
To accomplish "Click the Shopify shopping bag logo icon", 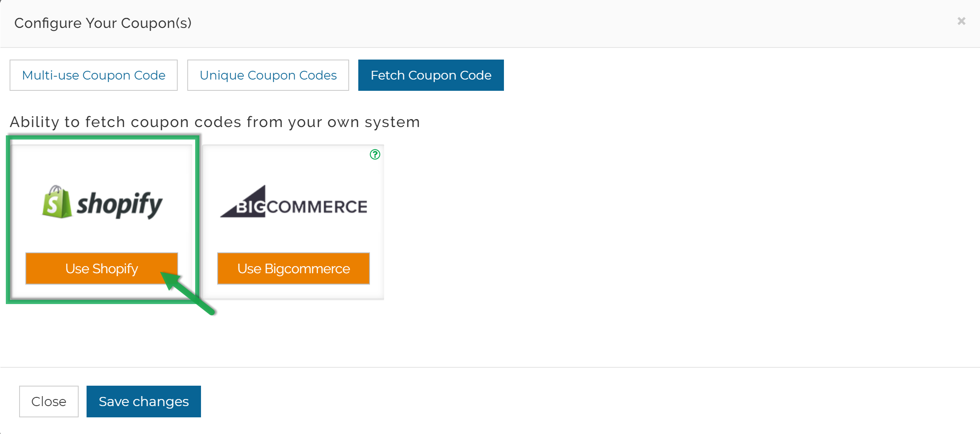I will pos(57,202).
